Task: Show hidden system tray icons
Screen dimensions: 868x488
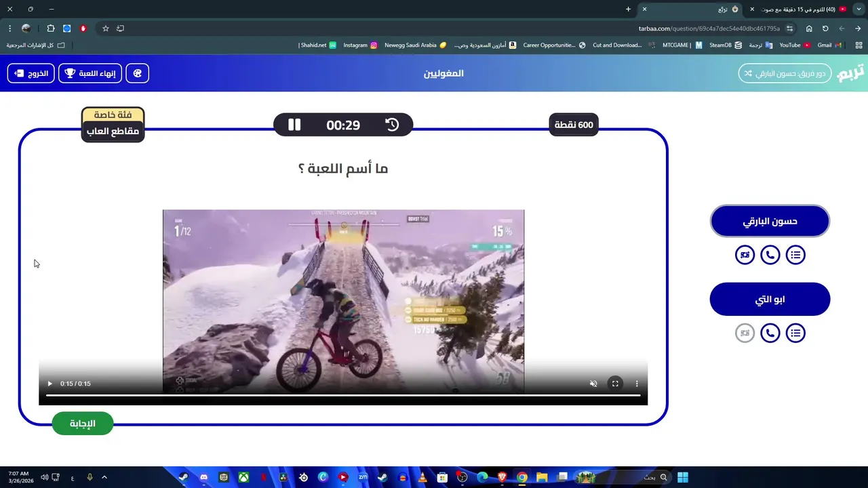Action: pos(104,477)
